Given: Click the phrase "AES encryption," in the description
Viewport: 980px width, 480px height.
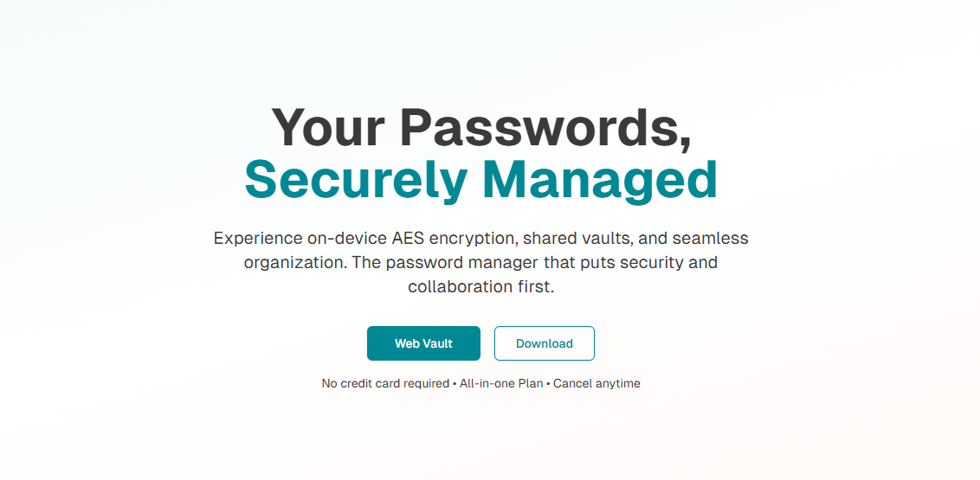Looking at the screenshot, I should (x=455, y=239).
